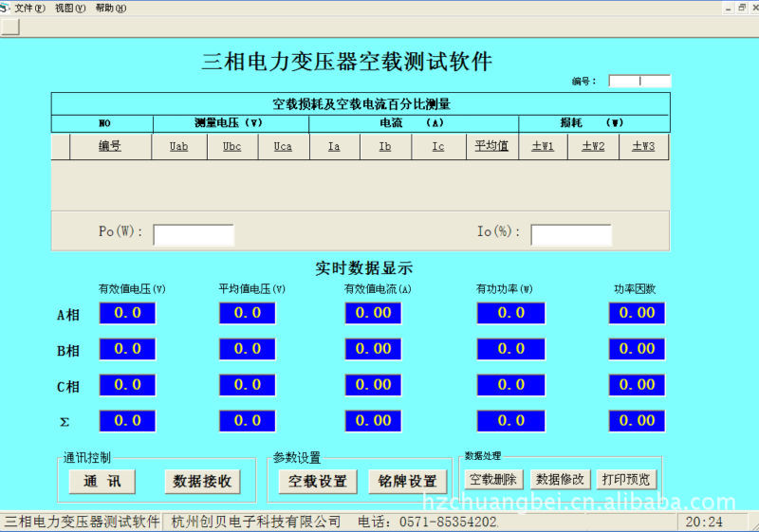This screenshot has height=532, width=759.
Task: Open 铭牌设置 nameplate settings
Action: pyautogui.click(x=407, y=482)
